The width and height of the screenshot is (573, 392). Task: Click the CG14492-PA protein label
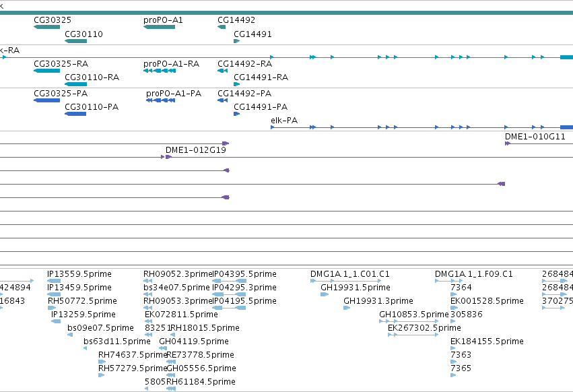244,94
